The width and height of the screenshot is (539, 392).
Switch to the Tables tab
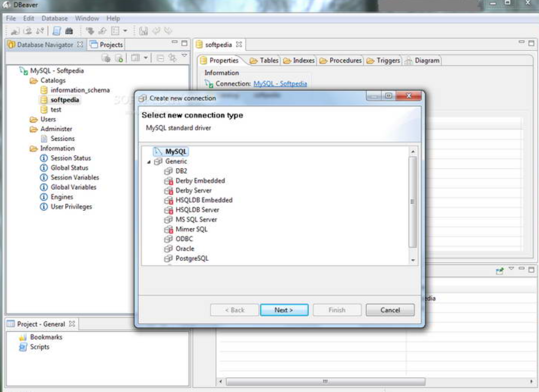[x=264, y=61]
